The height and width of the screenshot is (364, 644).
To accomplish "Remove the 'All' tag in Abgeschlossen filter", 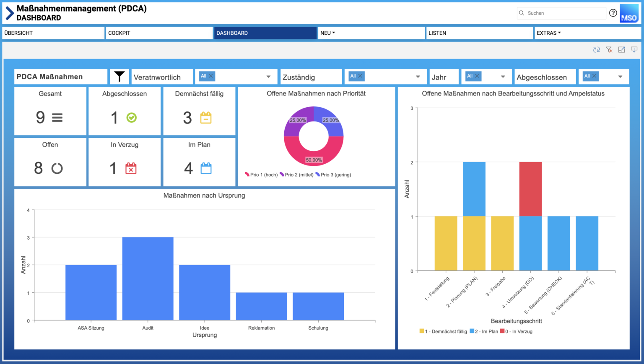I will (x=594, y=76).
